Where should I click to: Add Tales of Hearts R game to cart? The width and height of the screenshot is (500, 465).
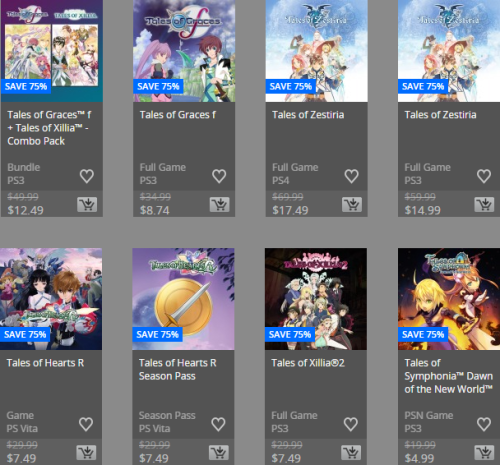click(x=86, y=452)
